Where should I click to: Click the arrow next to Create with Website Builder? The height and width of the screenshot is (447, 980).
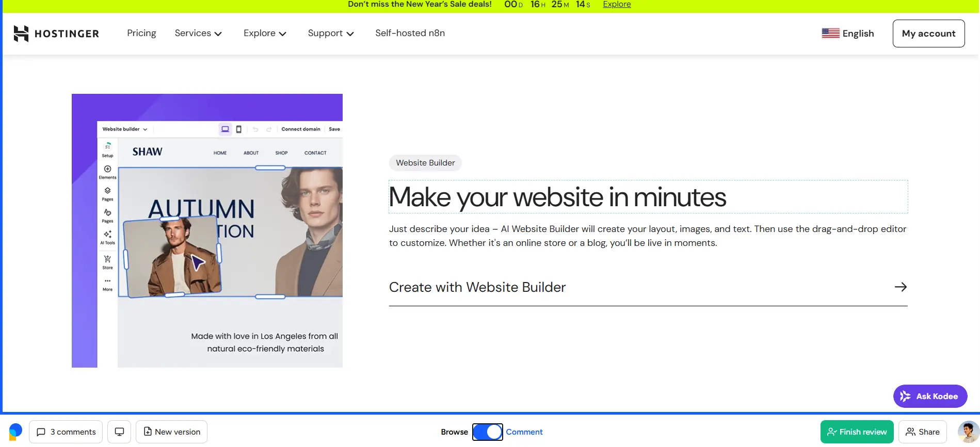click(x=901, y=287)
